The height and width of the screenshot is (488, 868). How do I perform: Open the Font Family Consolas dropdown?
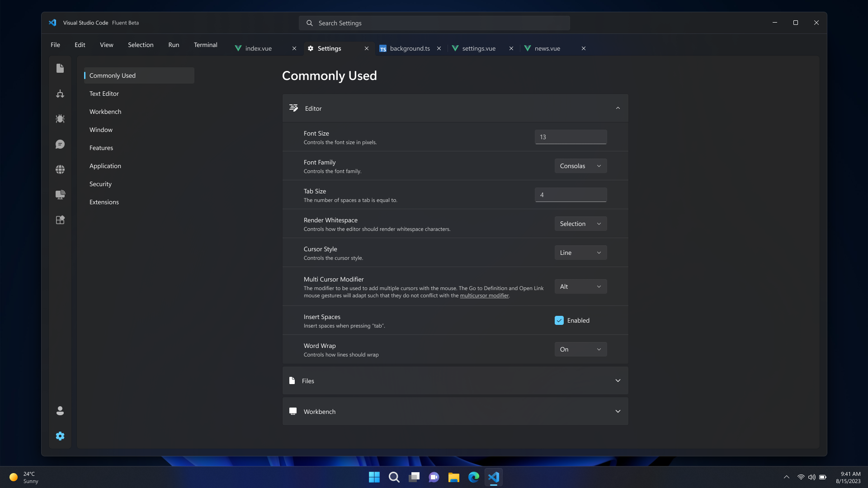click(580, 166)
